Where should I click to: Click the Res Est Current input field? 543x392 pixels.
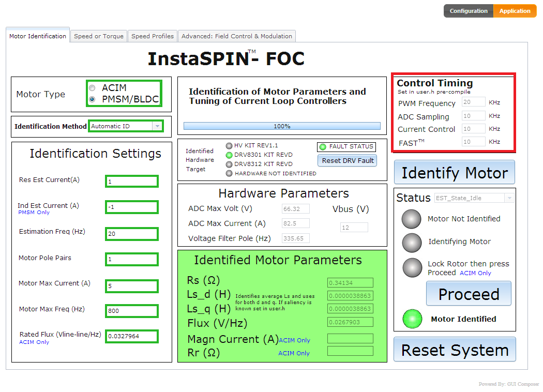131,182
